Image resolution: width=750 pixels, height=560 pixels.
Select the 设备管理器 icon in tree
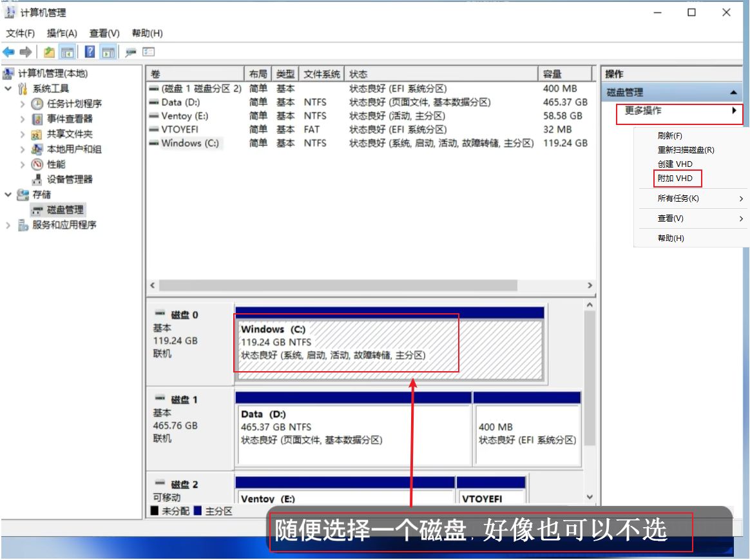pyautogui.click(x=37, y=180)
